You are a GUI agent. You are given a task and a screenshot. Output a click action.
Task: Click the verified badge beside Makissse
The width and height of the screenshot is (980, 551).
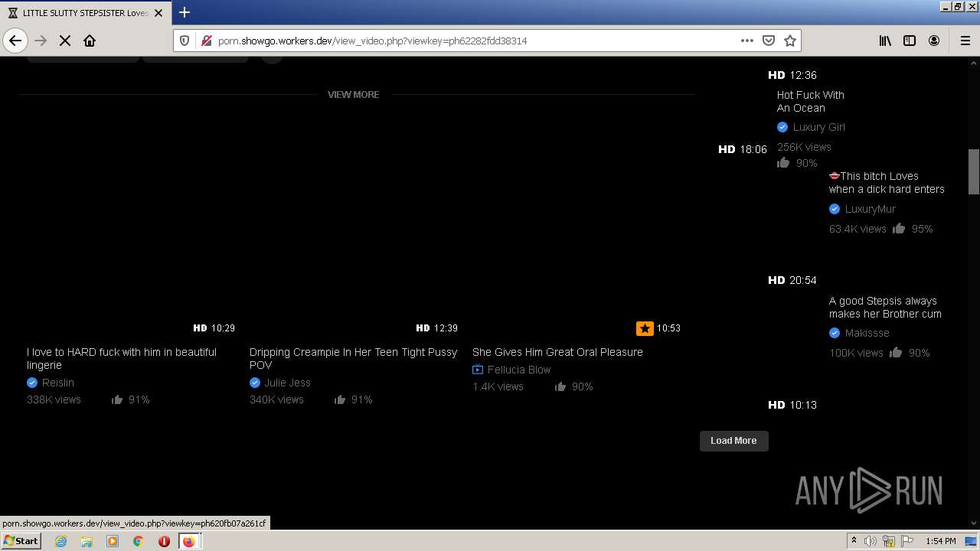(835, 333)
